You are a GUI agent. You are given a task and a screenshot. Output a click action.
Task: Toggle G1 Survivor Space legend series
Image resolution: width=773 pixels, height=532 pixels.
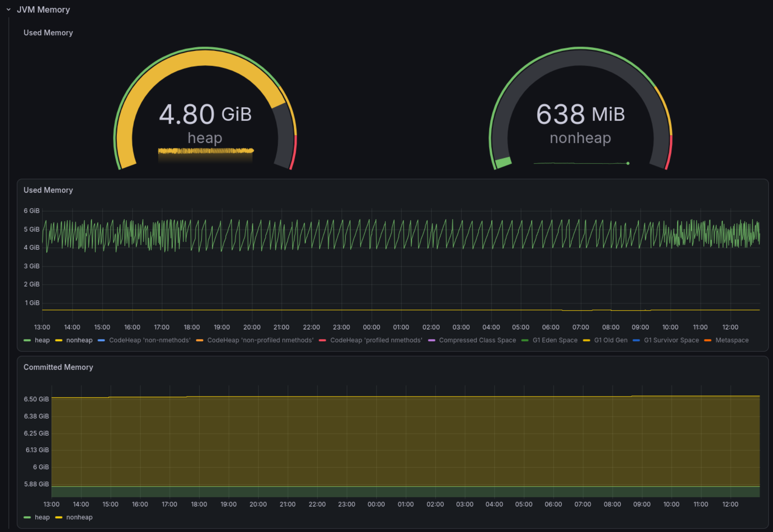(x=671, y=340)
